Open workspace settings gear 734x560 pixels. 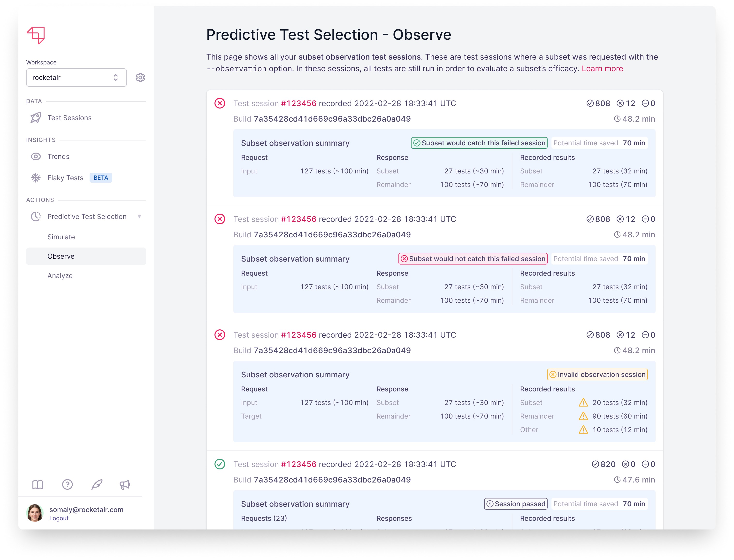click(x=141, y=77)
